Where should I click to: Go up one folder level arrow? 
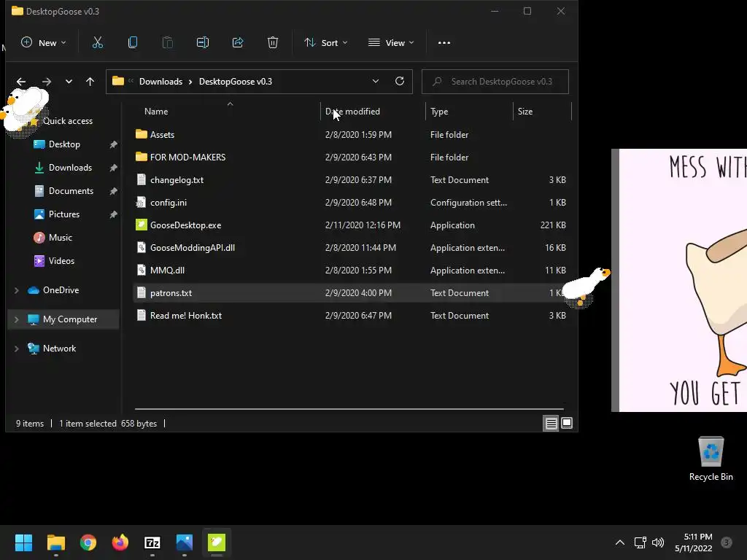coord(90,82)
